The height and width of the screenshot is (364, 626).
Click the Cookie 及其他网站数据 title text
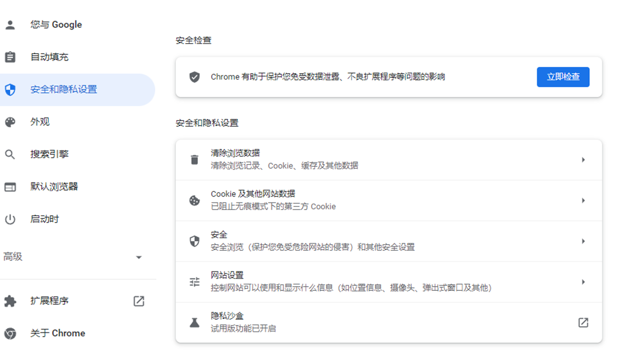253,194
